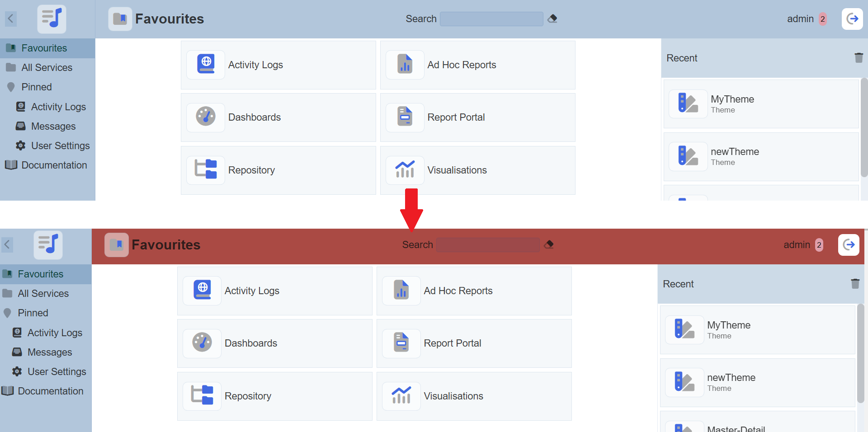
Task: Open MyTheme recent item under the blue header
Action: [x=761, y=104]
